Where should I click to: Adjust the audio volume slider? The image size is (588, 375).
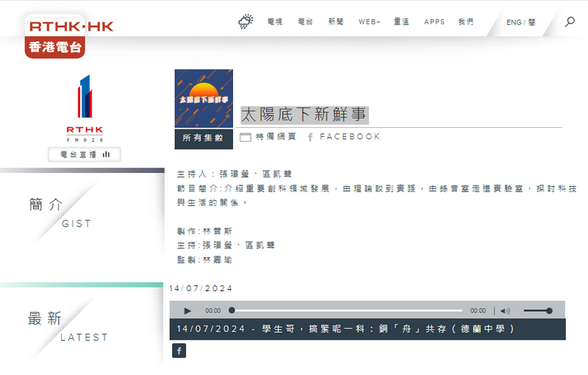coord(538,311)
